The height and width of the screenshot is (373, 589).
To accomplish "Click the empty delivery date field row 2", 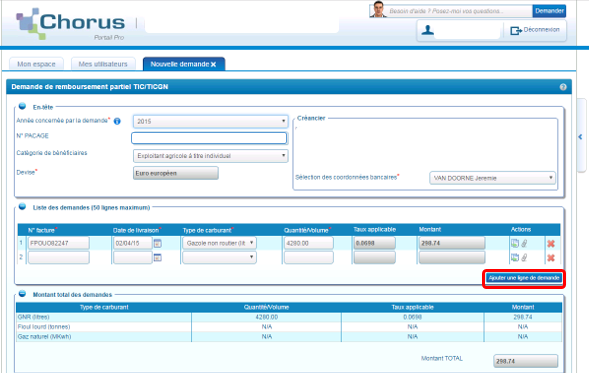I will point(133,257).
